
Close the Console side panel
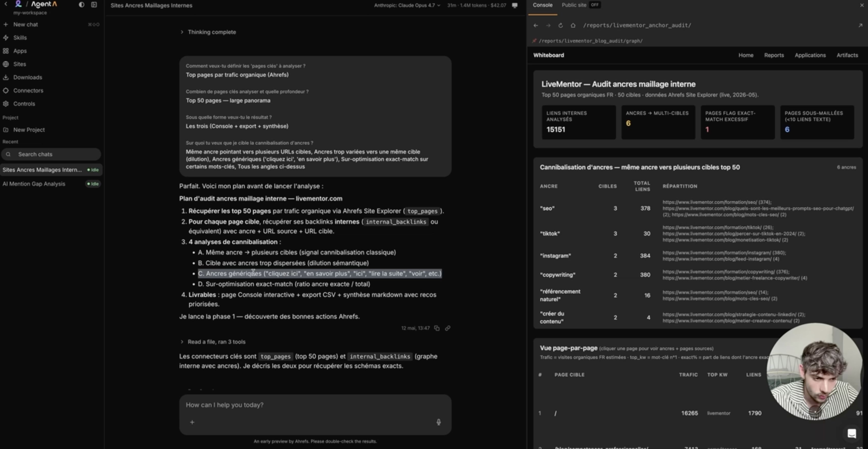862,5
